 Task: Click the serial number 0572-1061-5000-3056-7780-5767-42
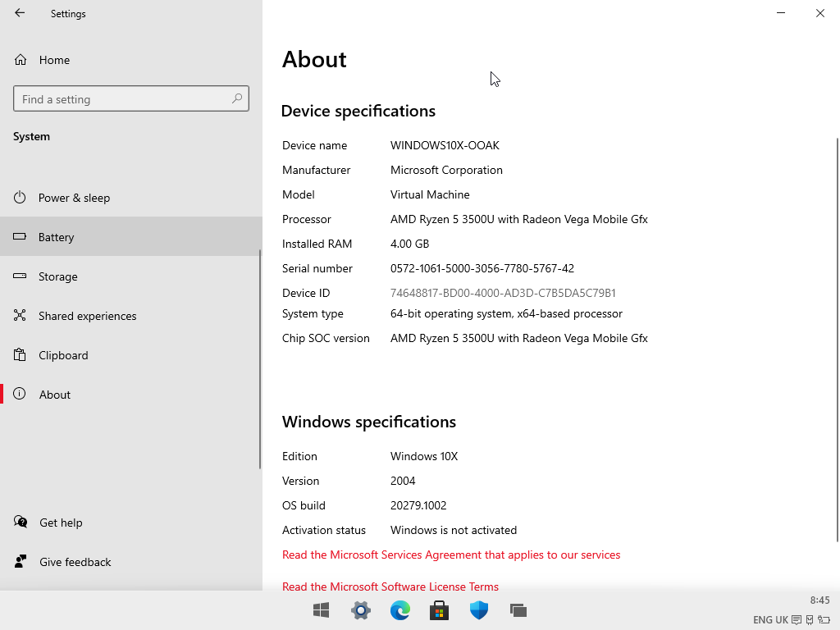482,268
